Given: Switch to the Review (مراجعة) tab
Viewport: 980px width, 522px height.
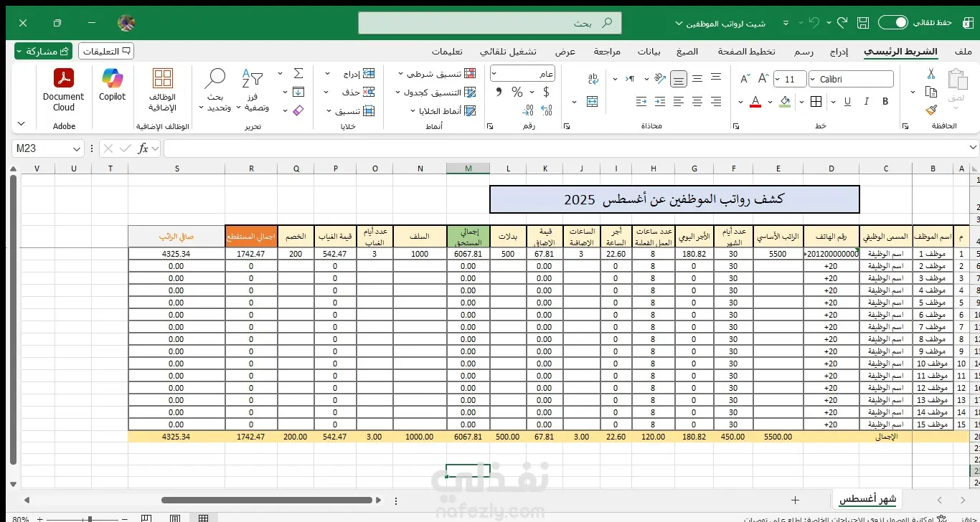Looking at the screenshot, I should (607, 52).
